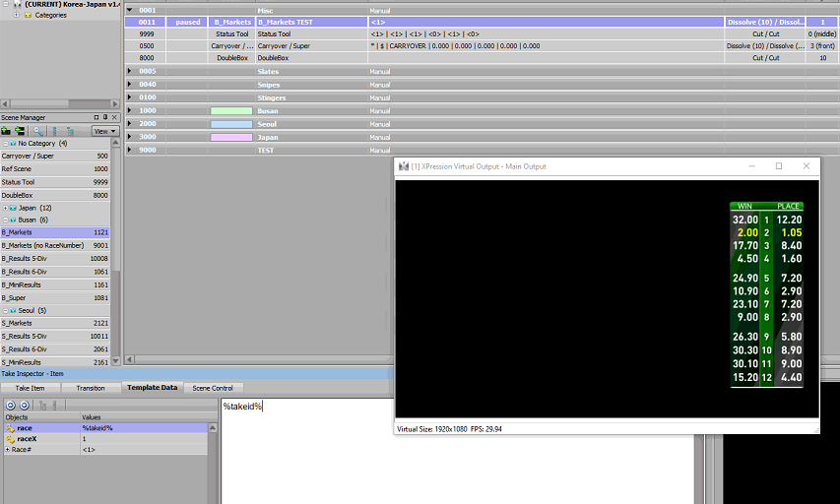Click the Busan category folder icon
Image resolution: width=840 pixels, height=504 pixels.
pos(13,220)
